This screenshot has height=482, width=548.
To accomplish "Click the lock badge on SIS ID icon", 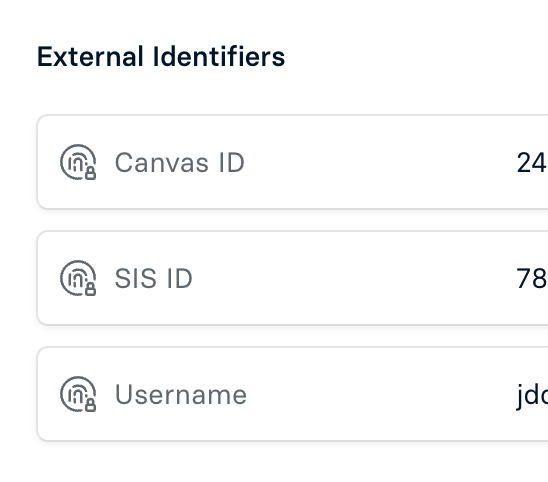I will pos(91,289).
